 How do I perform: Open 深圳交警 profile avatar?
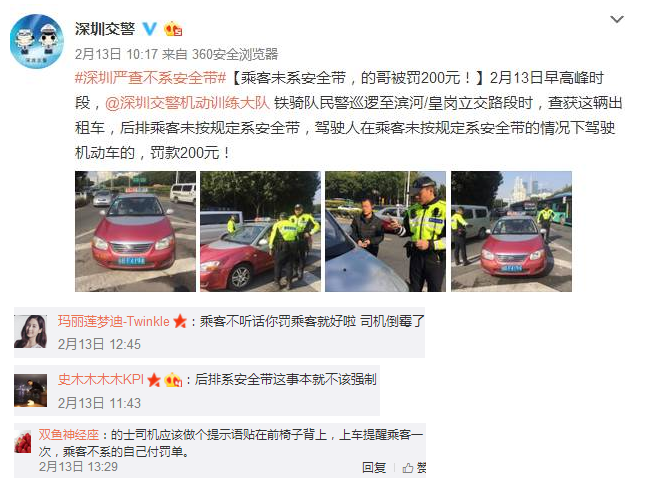pyautogui.click(x=37, y=41)
